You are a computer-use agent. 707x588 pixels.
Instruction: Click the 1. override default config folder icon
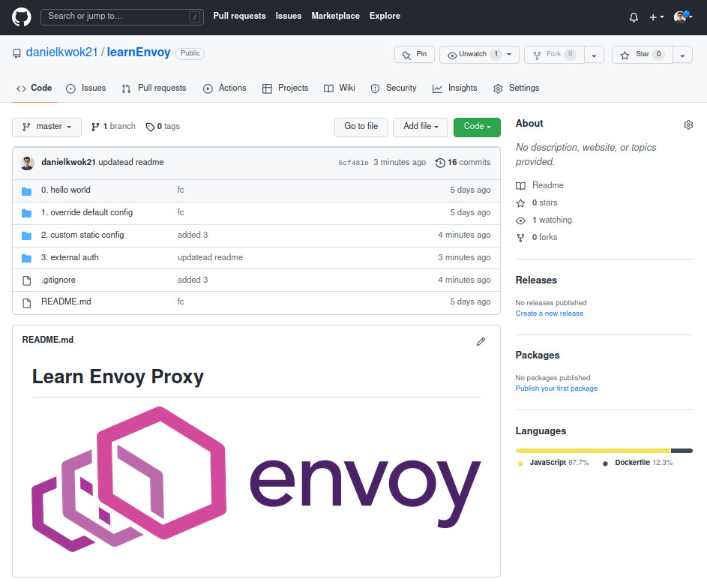pos(26,213)
